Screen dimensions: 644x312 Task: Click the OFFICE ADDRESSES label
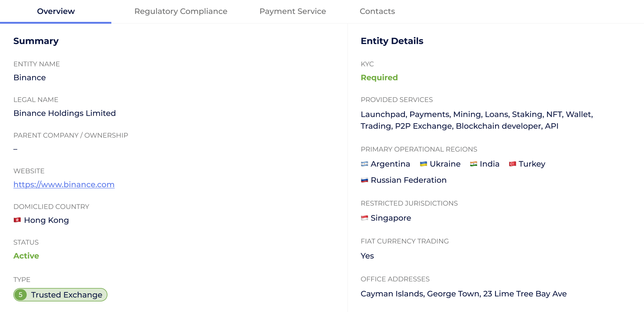coord(395,279)
